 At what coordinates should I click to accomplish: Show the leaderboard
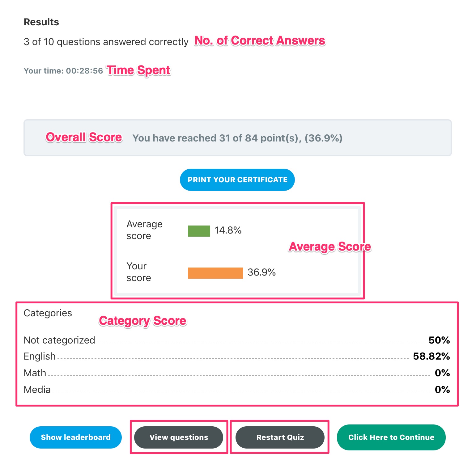click(x=76, y=437)
